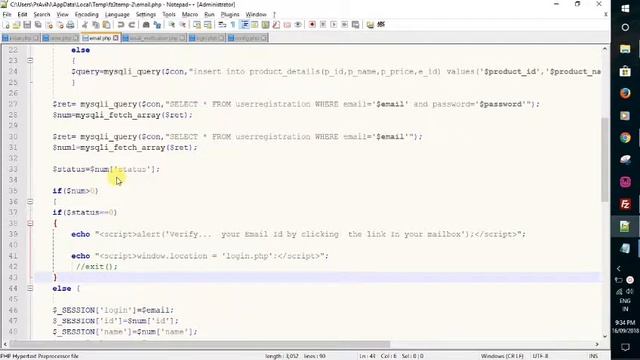Click the Playback macro icon
640x360 pixels.
333,25
